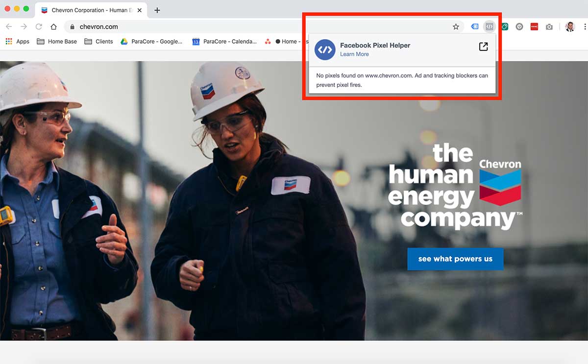Maximize the window with the green button
Viewport: 588px width, 364px height.
point(26,9)
